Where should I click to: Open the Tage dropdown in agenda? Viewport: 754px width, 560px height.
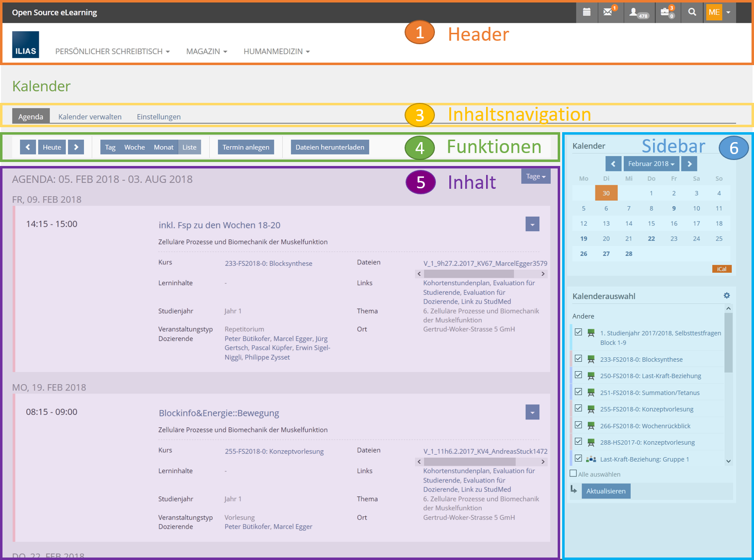536,176
